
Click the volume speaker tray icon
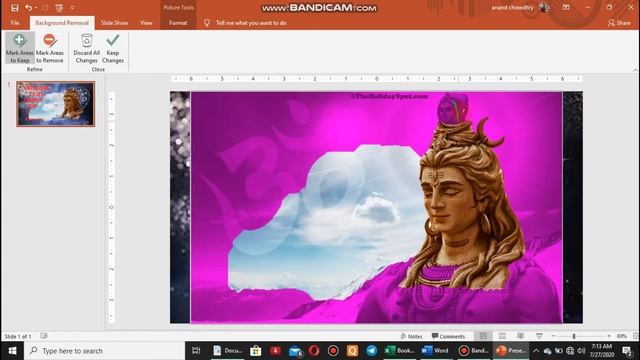[x=582, y=351]
